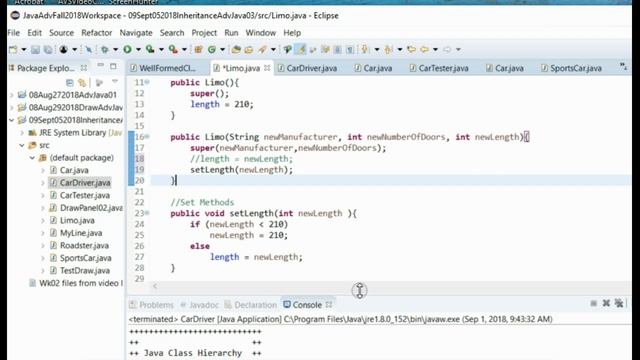Click the Next Annotation arrow icon
640x360 pixels.
pos(364,49)
